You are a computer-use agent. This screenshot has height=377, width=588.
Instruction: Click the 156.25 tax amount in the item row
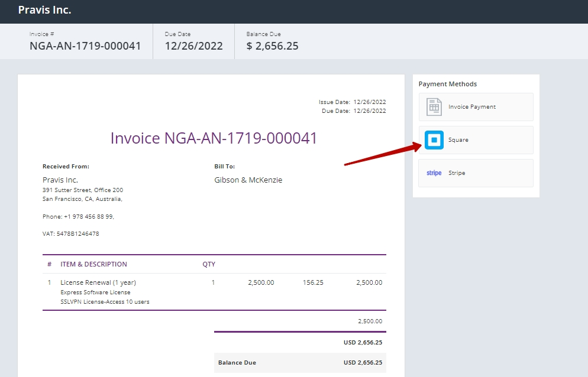point(313,282)
